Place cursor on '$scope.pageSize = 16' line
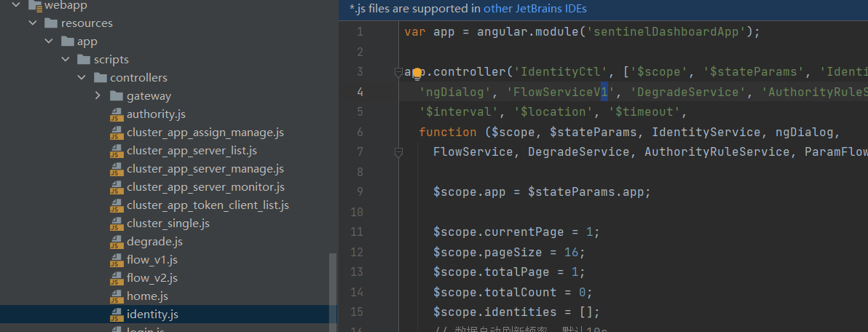Screen dimensions: 868x332 (x=509, y=253)
